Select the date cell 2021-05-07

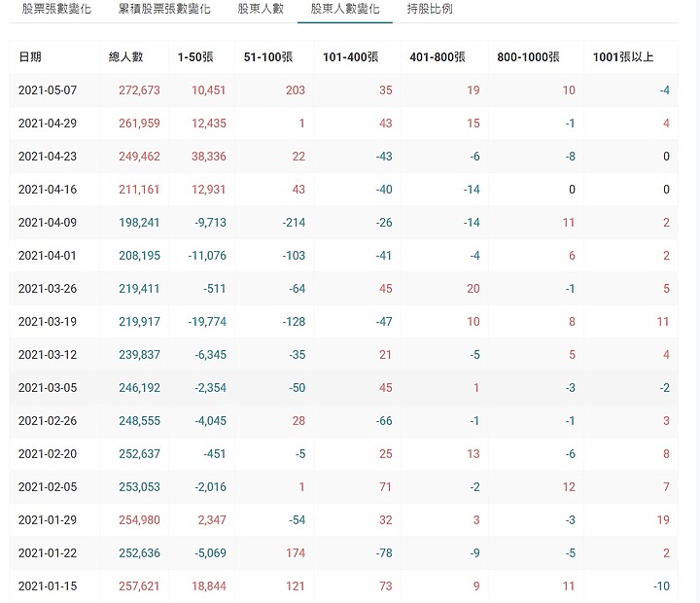pos(48,90)
